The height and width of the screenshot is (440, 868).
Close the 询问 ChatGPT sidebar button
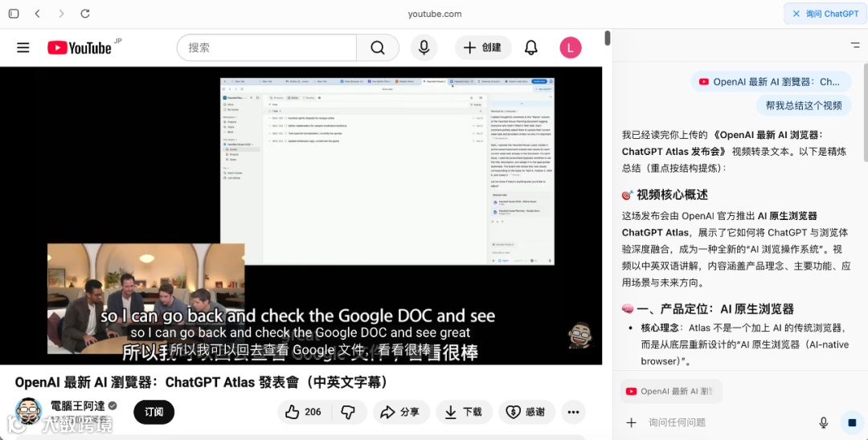coord(825,14)
